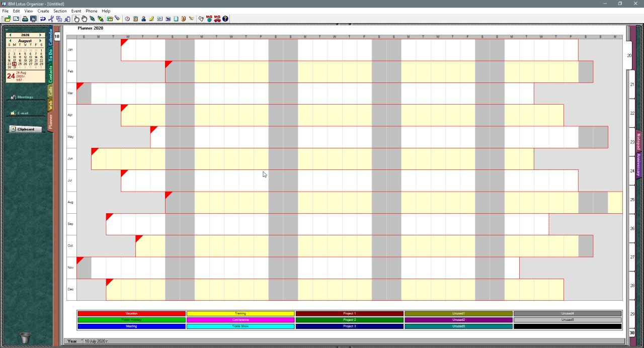Select the red Vacation legend color
This screenshot has width=644, height=348.
(x=131, y=313)
